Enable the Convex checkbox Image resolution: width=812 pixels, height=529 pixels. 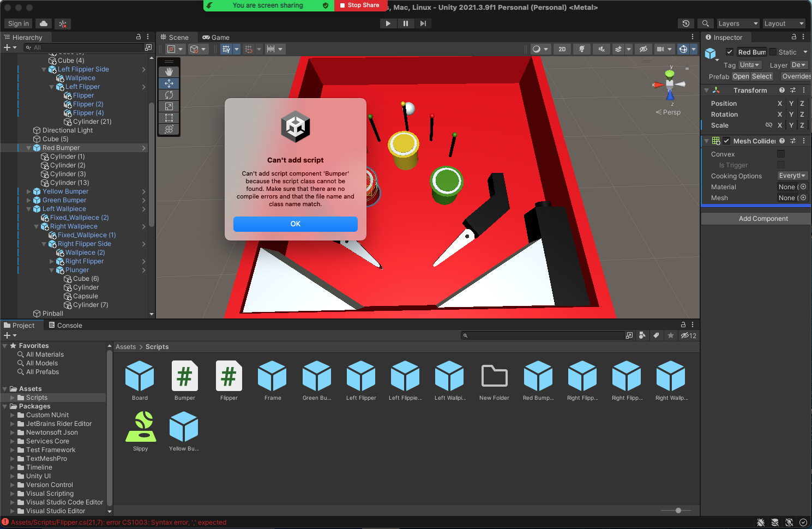780,154
